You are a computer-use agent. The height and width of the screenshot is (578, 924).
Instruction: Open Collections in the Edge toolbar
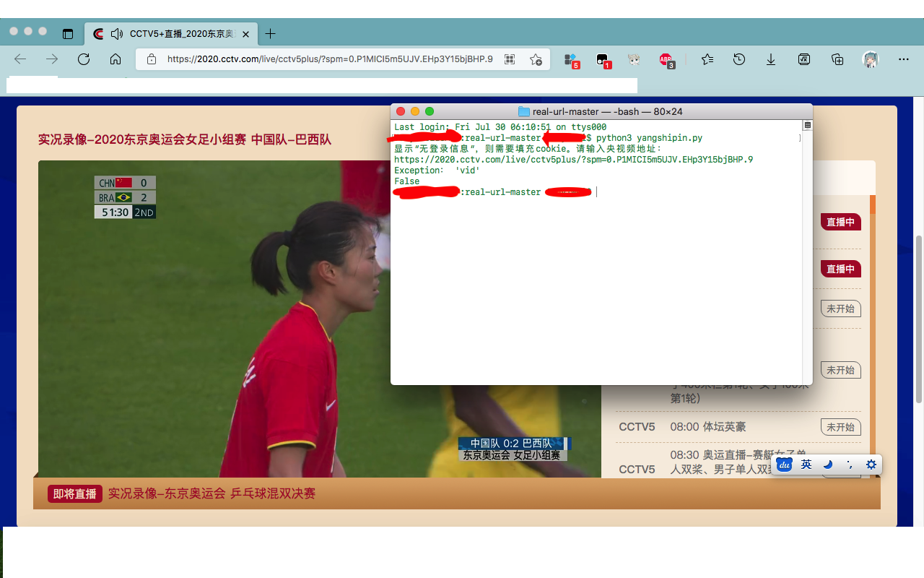(x=837, y=59)
